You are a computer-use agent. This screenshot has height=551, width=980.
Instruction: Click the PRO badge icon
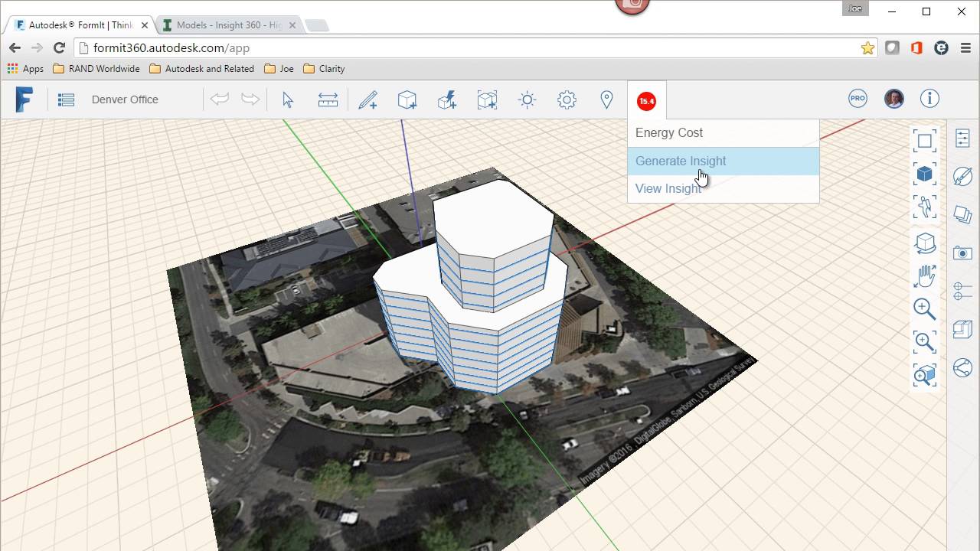tap(857, 99)
